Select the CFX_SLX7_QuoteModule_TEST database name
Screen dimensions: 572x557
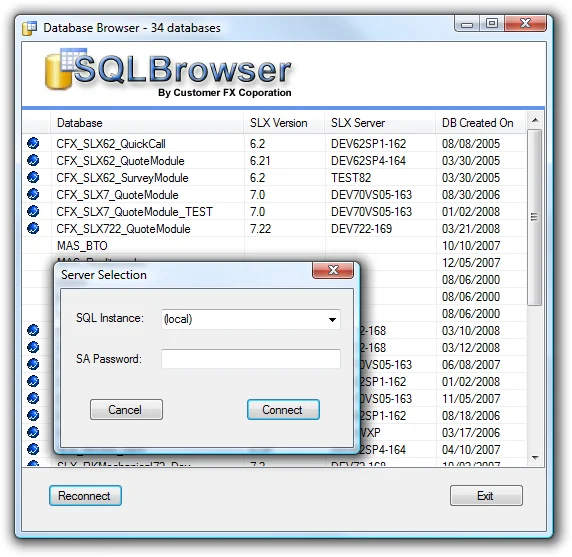click(x=135, y=212)
